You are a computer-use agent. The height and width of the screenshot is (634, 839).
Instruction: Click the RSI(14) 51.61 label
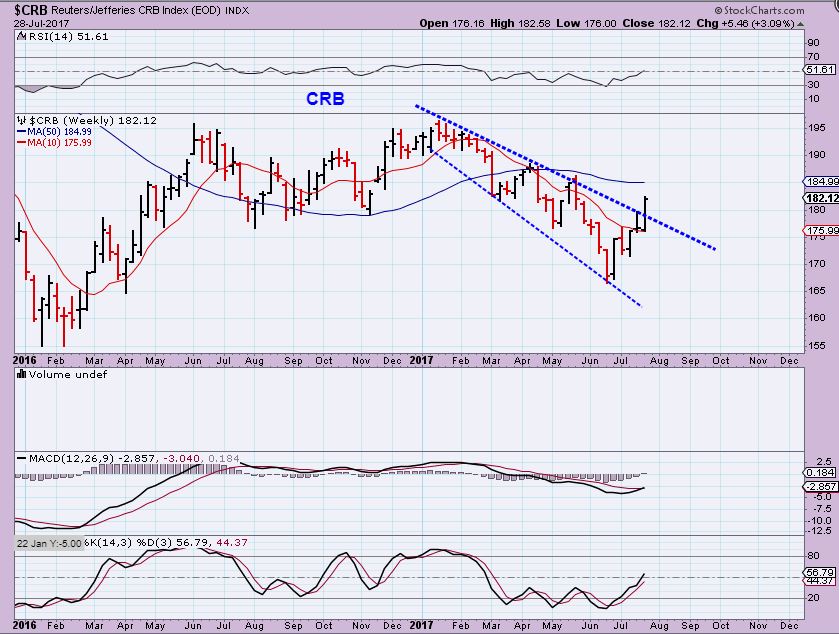point(67,36)
